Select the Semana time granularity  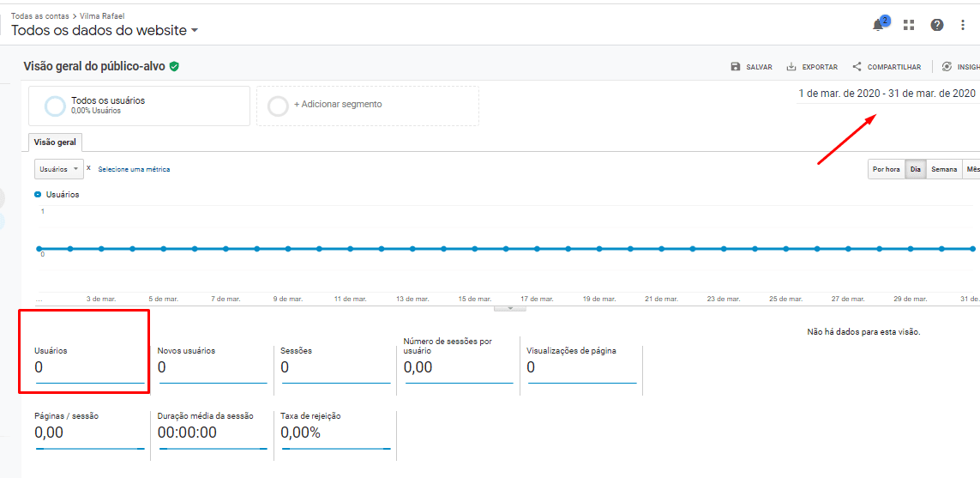click(944, 169)
